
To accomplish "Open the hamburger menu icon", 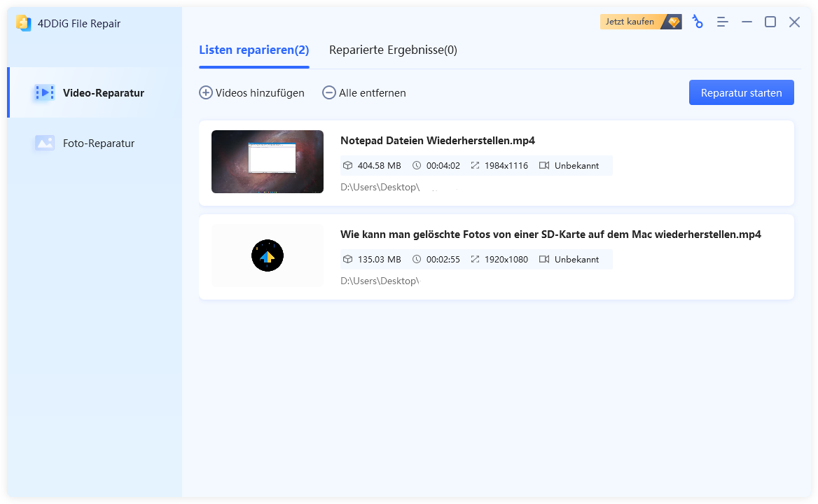I will tap(722, 22).
